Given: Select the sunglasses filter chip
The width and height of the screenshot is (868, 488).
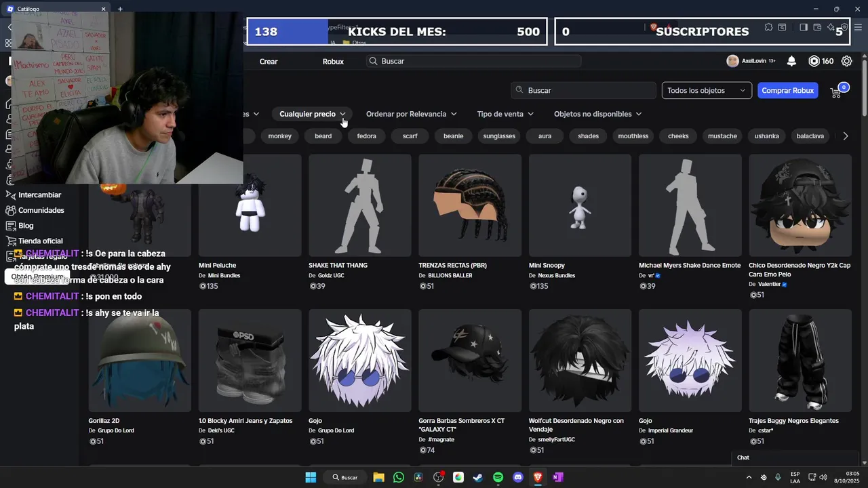Looking at the screenshot, I should point(499,136).
